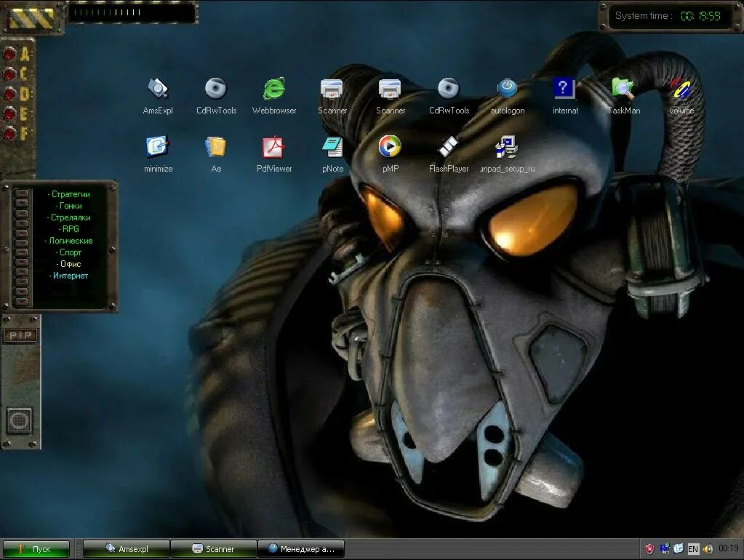Screen dimensions: 744x560
Task: Select the red C drive button
Action: pyautogui.click(x=9, y=74)
